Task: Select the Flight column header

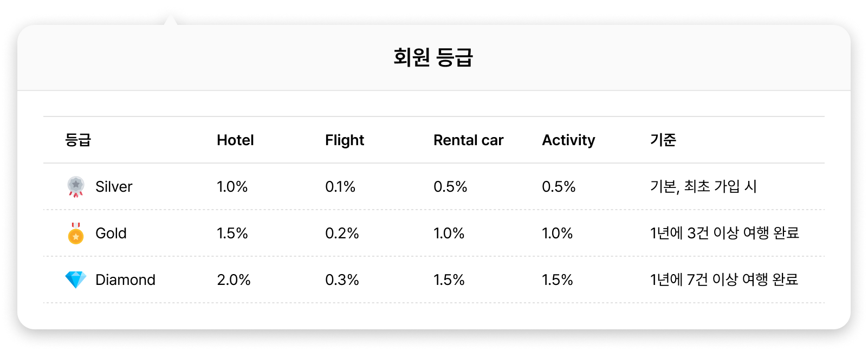Action: (345, 140)
